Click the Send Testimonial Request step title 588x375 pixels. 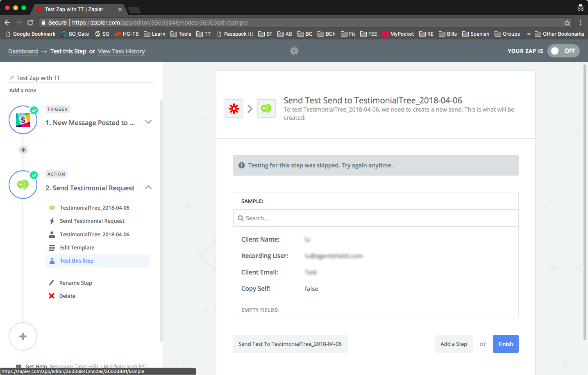90,188
